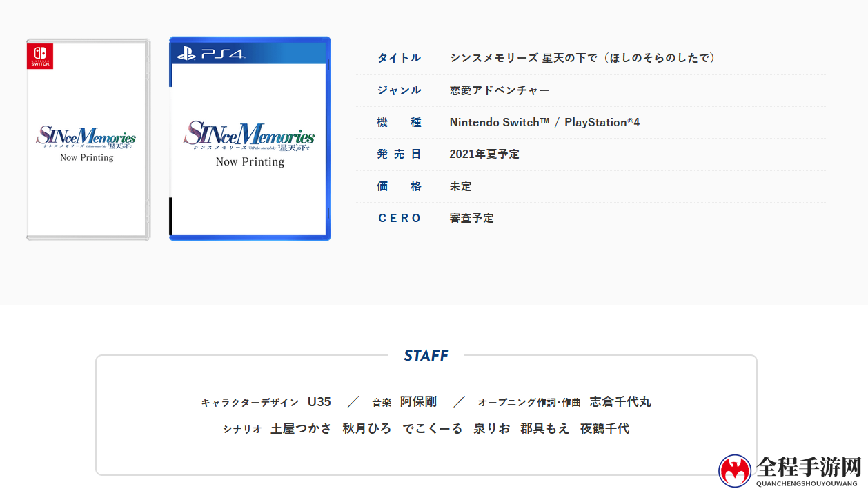Image resolution: width=868 pixels, height=491 pixels.
Task: Click "Now Printing" on the PS4 package
Action: (x=250, y=162)
